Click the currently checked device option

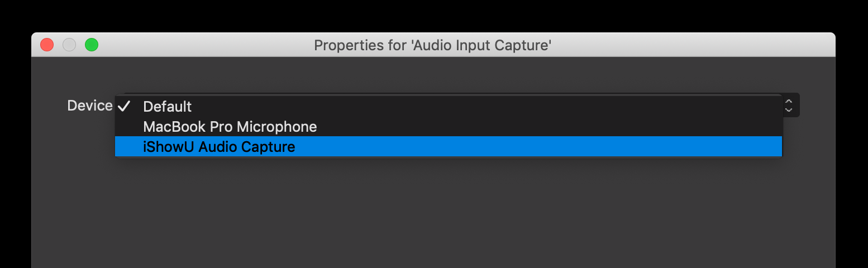(167, 107)
